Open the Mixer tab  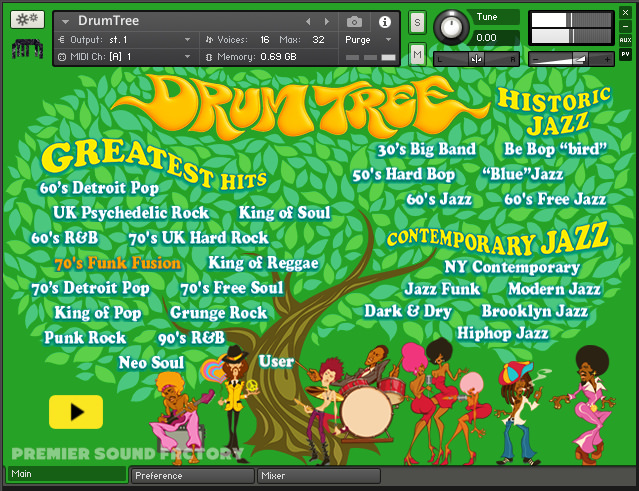319,476
